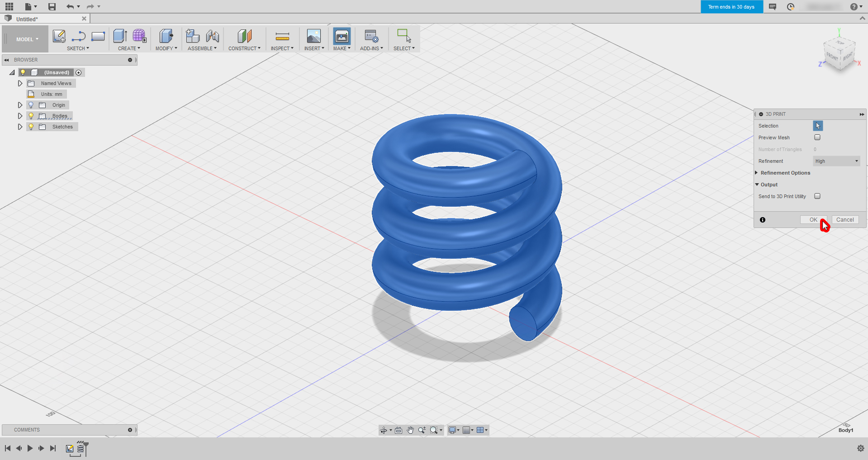Select the Pan hand tool
Viewport: 868px width, 460px height.
pyautogui.click(x=410, y=430)
